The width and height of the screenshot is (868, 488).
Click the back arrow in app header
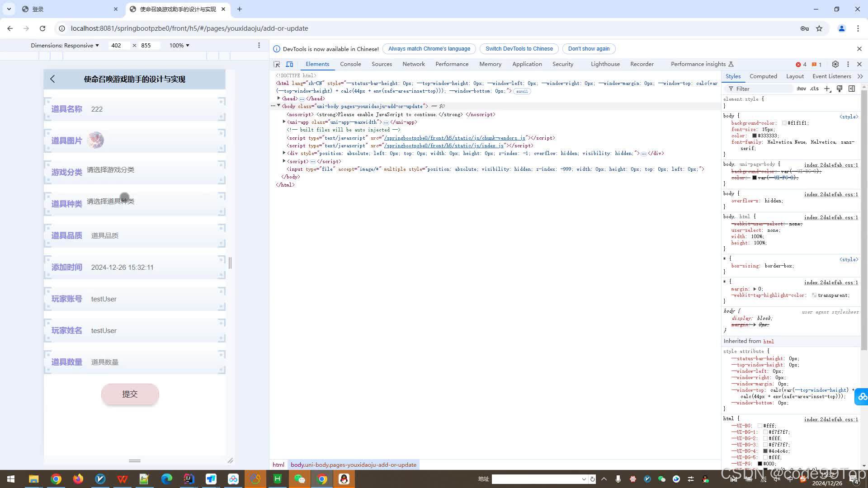pos(52,79)
